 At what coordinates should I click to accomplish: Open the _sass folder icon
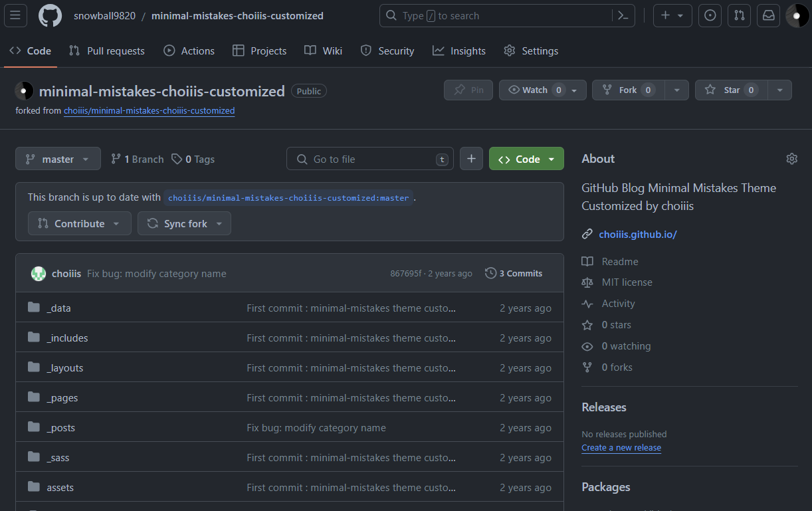tap(34, 457)
